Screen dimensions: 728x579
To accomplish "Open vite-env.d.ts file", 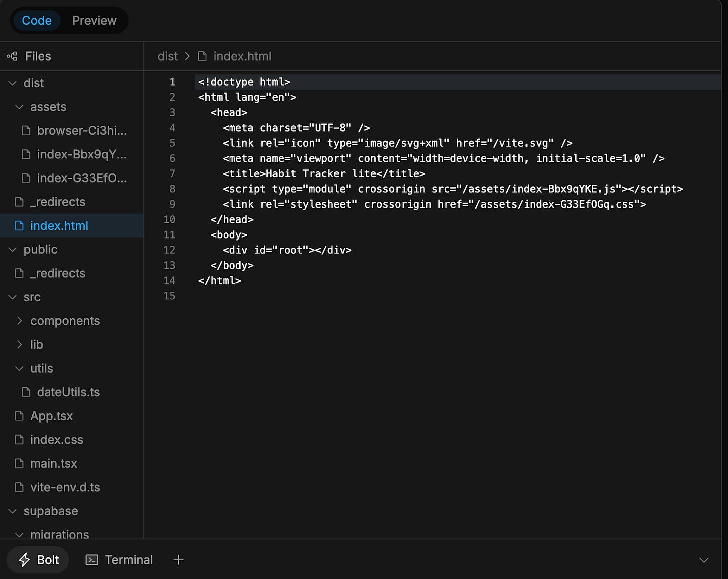I will point(65,487).
